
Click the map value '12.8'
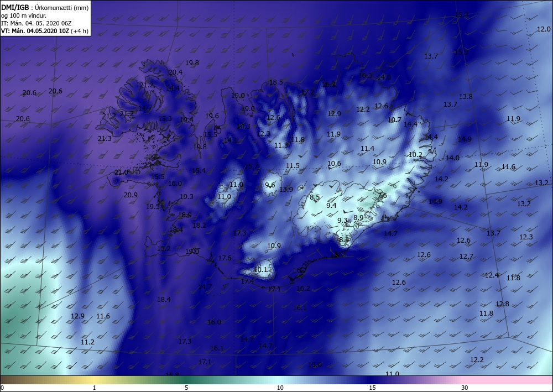pos(503,304)
